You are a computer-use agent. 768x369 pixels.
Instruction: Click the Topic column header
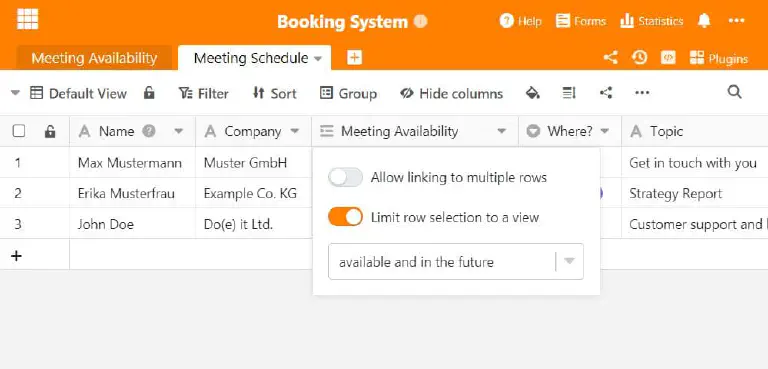pos(695,131)
